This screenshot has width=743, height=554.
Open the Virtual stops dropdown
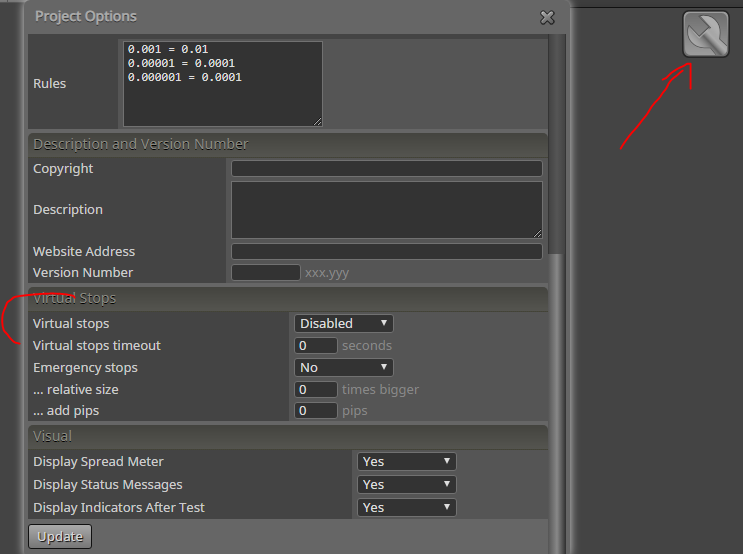[x=344, y=323]
